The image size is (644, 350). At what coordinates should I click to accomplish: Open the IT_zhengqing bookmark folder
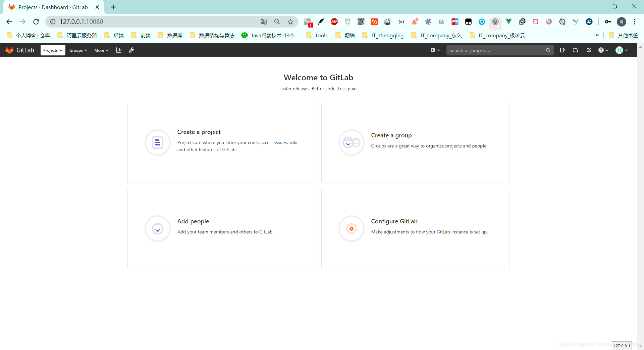(x=383, y=35)
